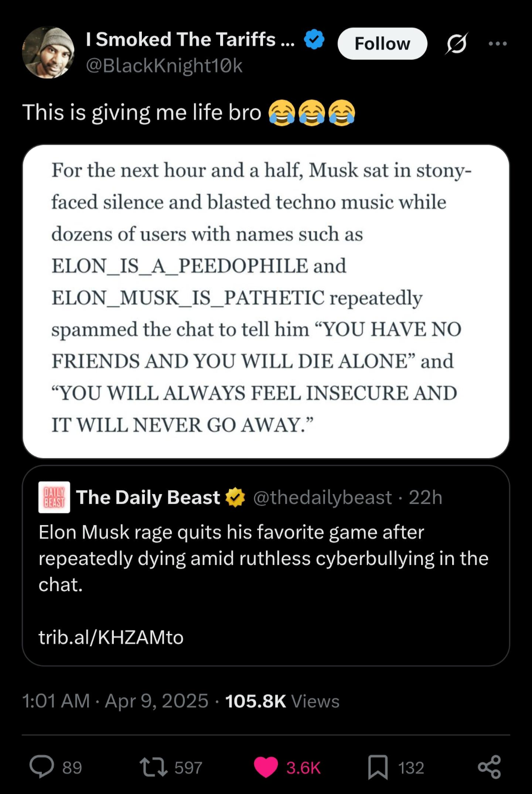The image size is (532, 794).
Task: Open the reply comment icon
Action: 42,766
